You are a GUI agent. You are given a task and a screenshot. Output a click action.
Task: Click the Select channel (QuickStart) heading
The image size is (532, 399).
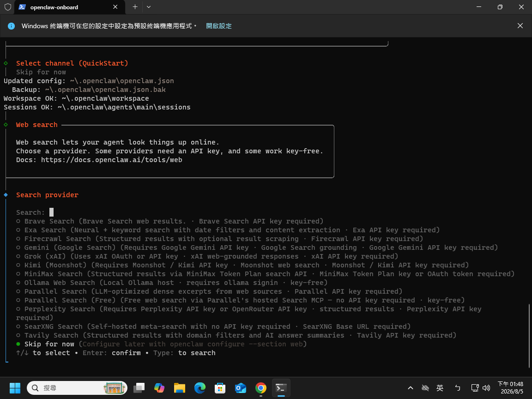[72, 63]
